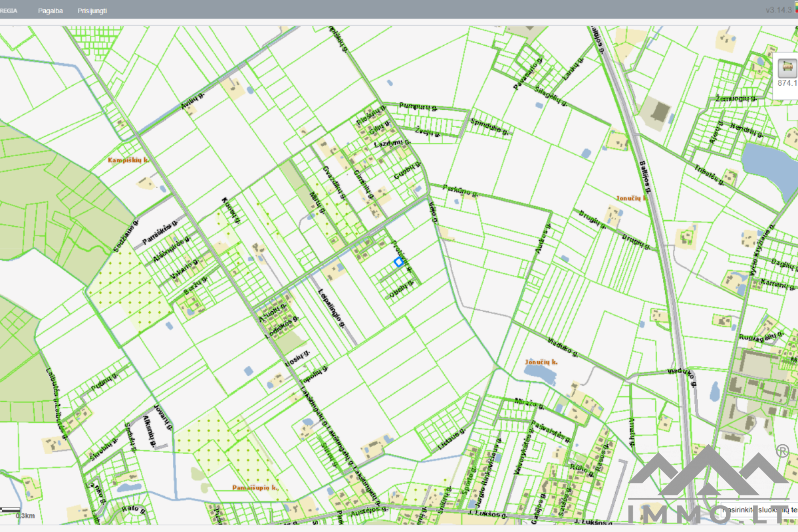Click the REGIA logo link
The image size is (798, 532).
point(8,11)
